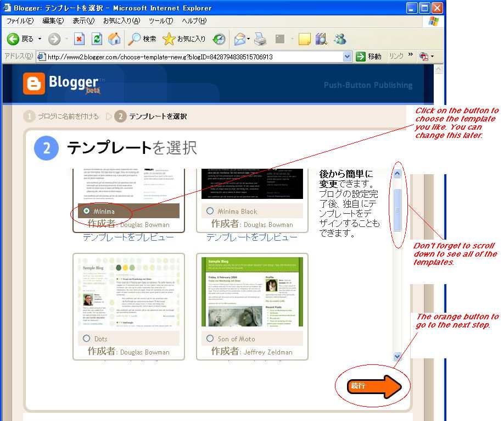Viewport: 504px width, 421px height.
Task: Expand the Mail dropdown arrow
Action: [249, 39]
